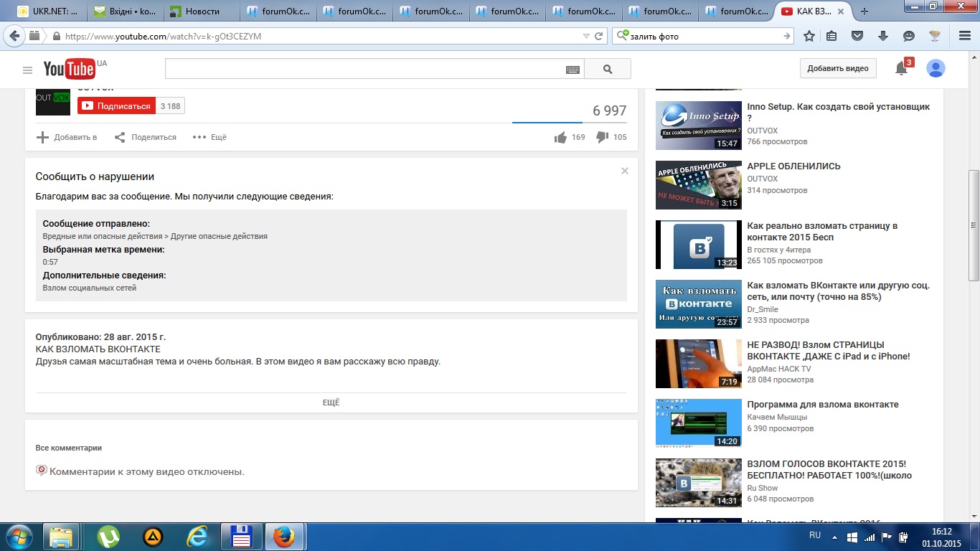Open 'Программа для взлома вконтакте' video link
This screenshot has height=551, width=980.
(x=823, y=404)
